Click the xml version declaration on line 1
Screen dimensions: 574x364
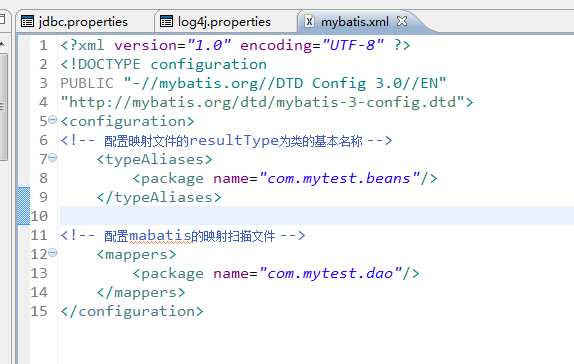[x=235, y=45]
